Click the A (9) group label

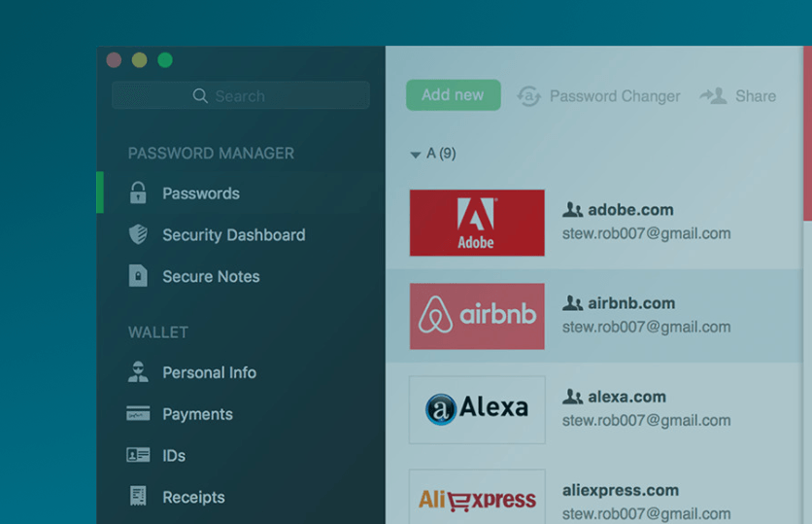click(441, 154)
